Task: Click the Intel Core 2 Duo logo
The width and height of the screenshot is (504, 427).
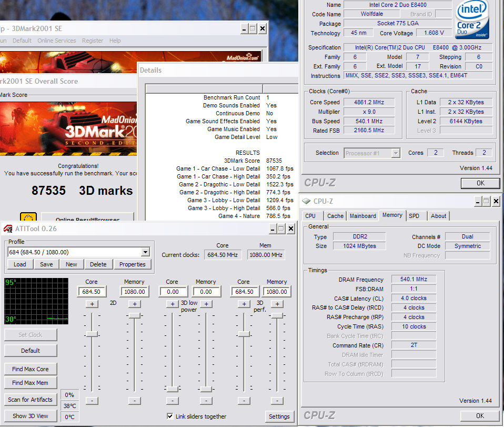Action: pos(472,20)
